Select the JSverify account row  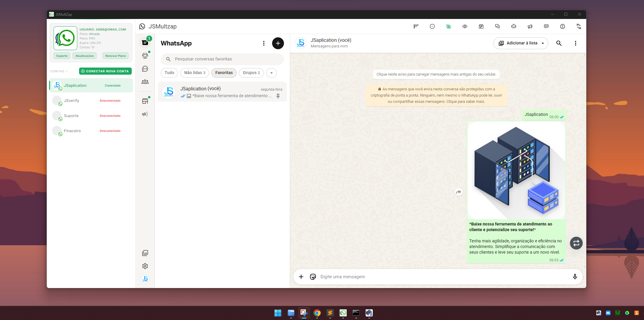pos(91,101)
